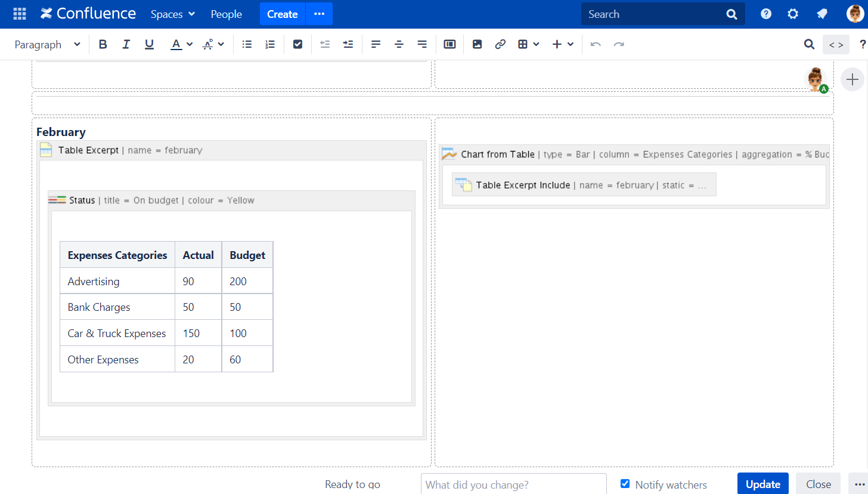Click the Update button

[762, 484]
